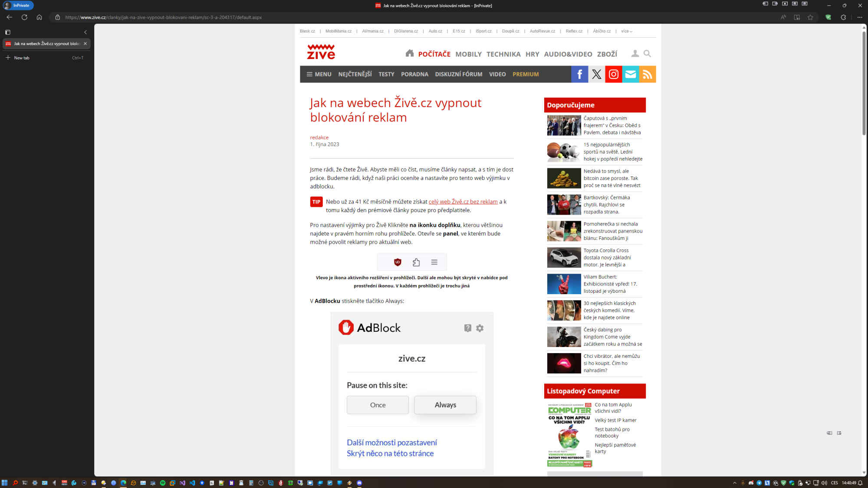Click 'celý web Živě.cz bez reklam' link

pos(463,202)
